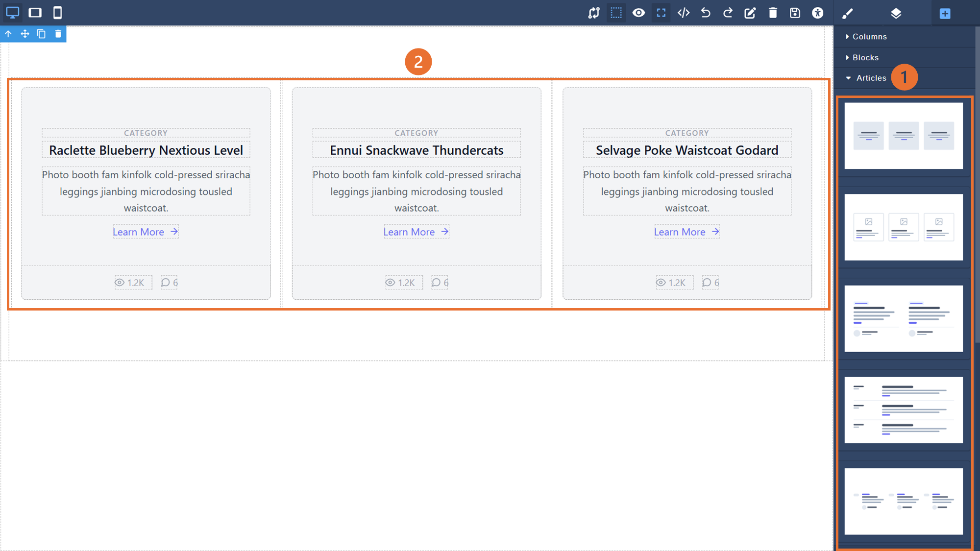Switch to tablet device preview
The height and width of the screenshot is (551, 980).
coord(35,13)
